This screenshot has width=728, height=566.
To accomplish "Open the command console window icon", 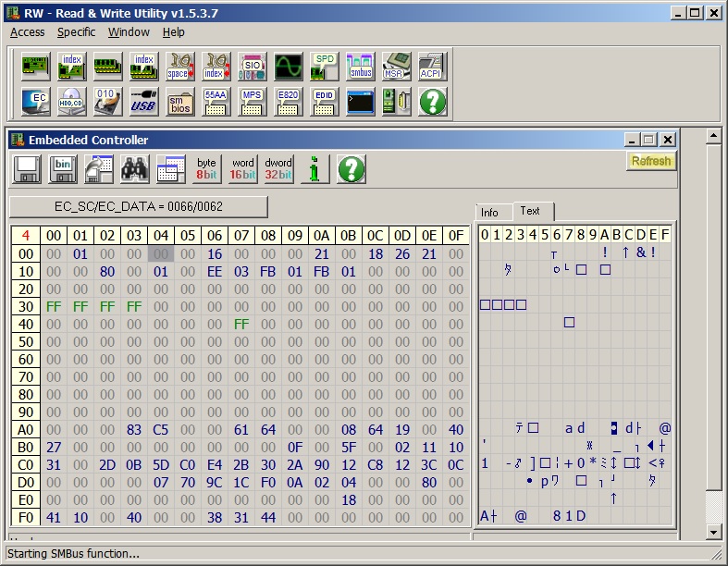I will (360, 102).
